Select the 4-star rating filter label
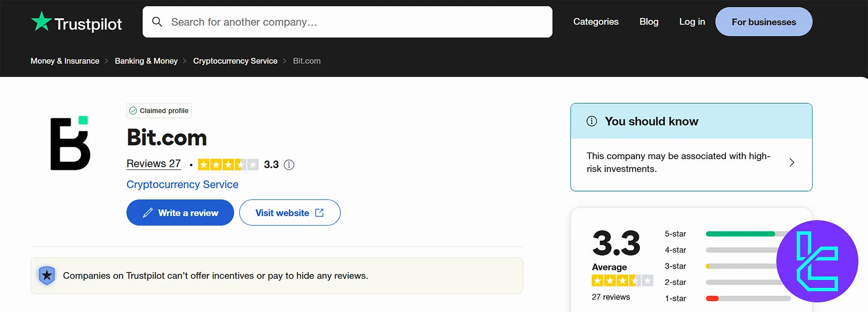The width and height of the screenshot is (868, 312). pyautogui.click(x=675, y=250)
